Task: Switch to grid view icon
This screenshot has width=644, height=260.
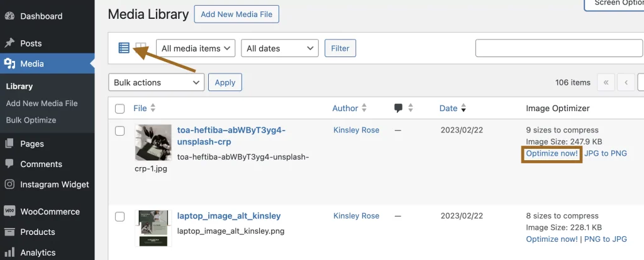Action: tap(141, 48)
